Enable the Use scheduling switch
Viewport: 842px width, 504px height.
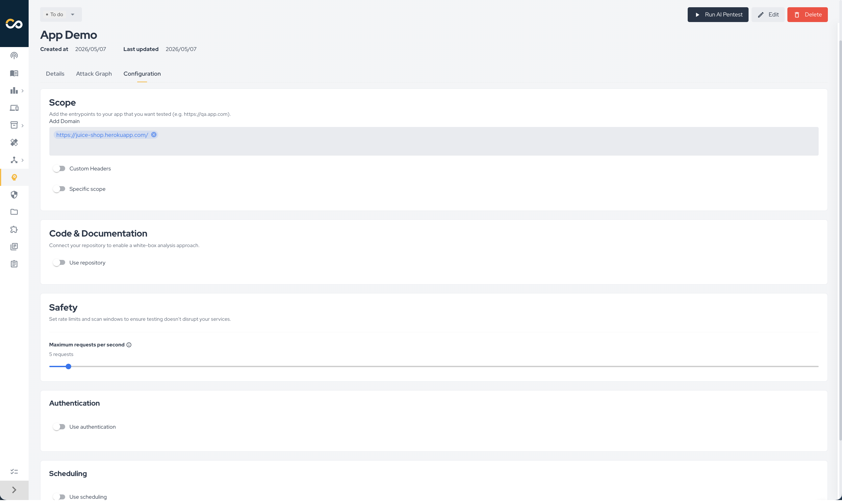pyautogui.click(x=59, y=497)
